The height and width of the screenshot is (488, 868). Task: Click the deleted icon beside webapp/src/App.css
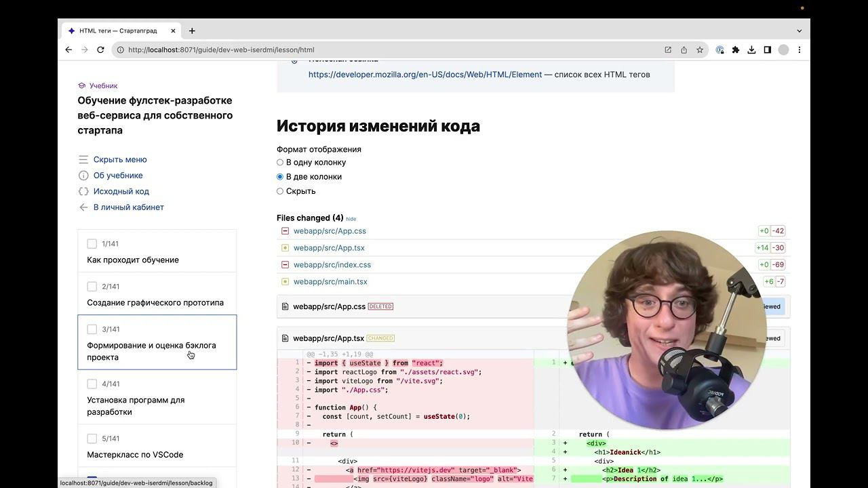[285, 231]
